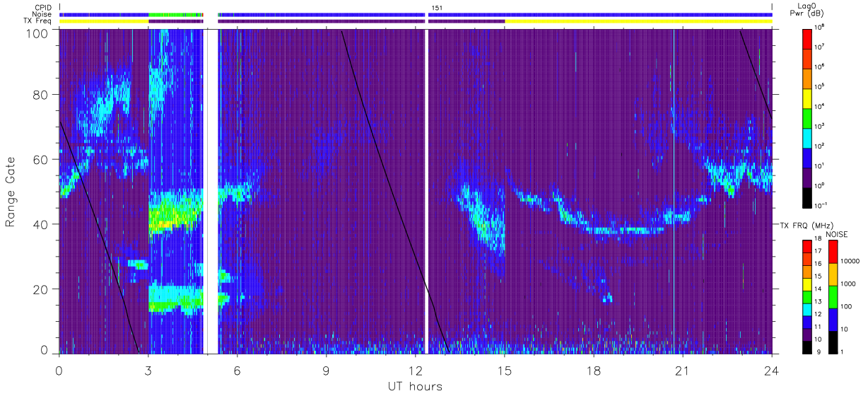Screen dimensions: 868x401
Task: Click the 100 tick on Range Gate axis
Action: tap(38, 33)
